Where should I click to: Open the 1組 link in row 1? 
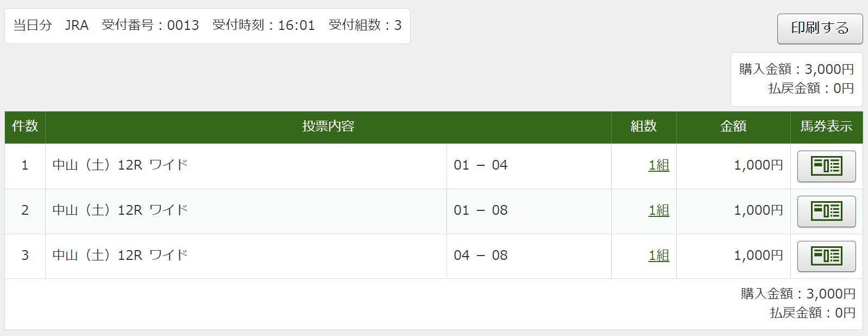[658, 165]
